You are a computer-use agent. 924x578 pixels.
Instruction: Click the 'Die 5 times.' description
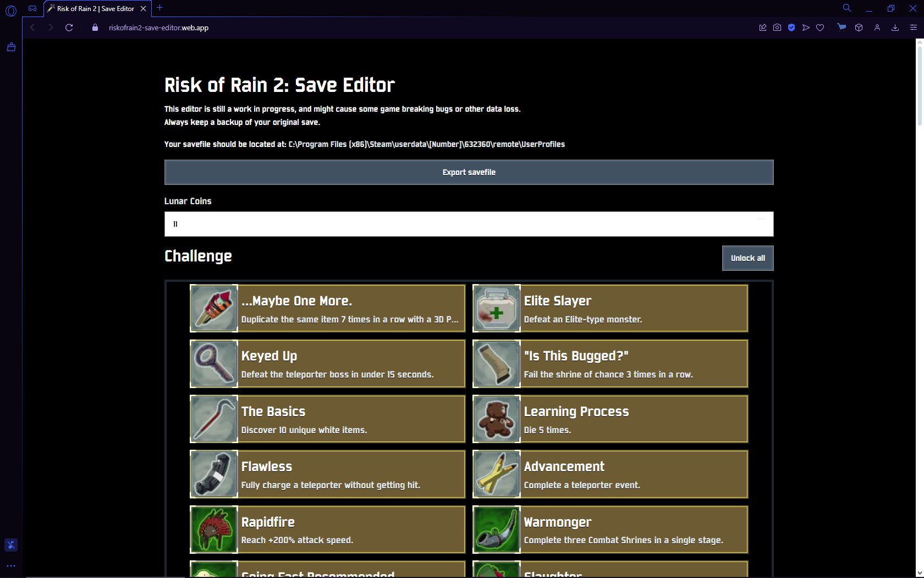pyautogui.click(x=547, y=430)
